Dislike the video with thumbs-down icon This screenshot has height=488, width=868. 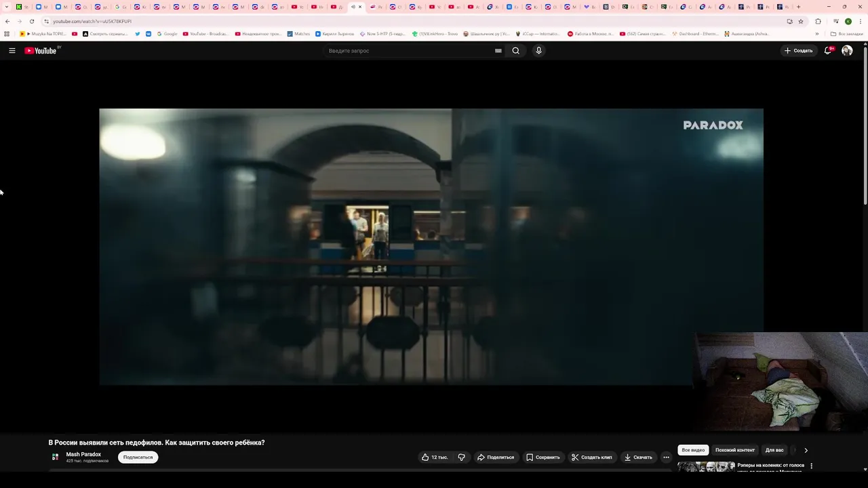[461, 457]
